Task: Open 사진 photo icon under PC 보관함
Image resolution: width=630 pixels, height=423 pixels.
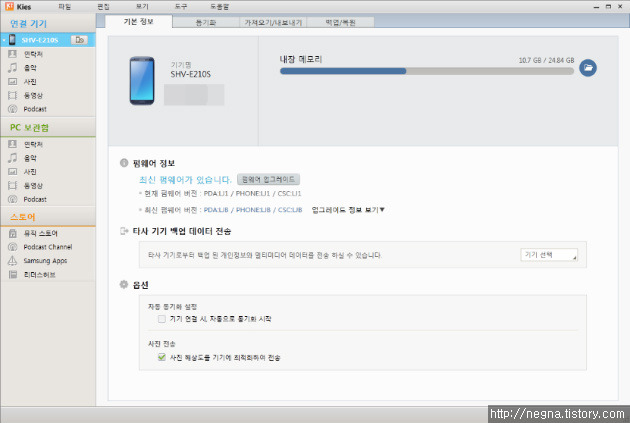Action: coord(12,172)
